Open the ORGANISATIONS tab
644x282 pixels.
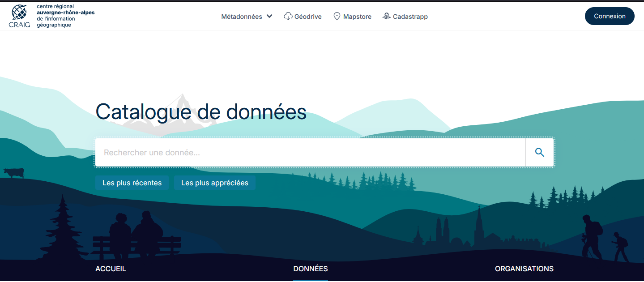(524, 269)
